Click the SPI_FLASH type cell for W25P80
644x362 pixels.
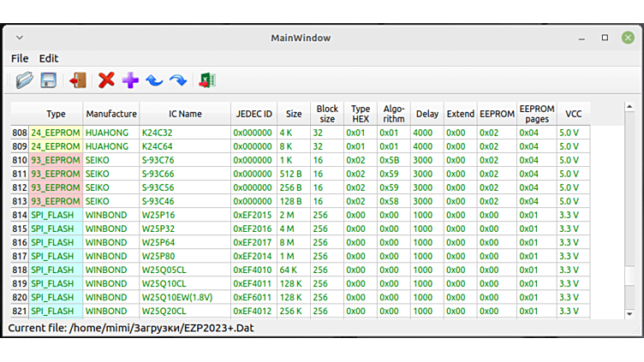click(55, 256)
